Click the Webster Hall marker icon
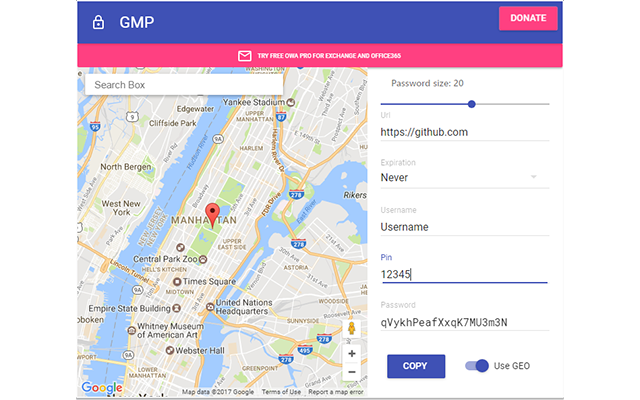640x400 pixels. [170, 350]
